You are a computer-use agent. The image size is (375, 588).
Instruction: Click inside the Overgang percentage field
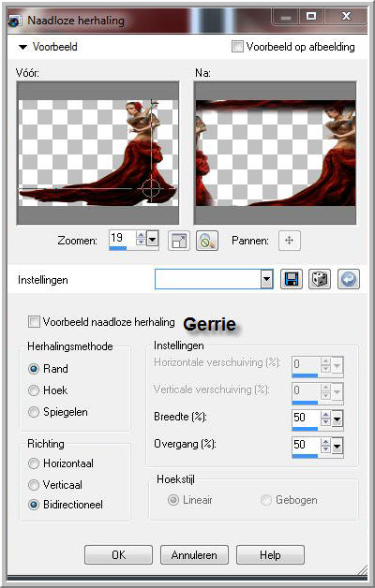point(306,445)
